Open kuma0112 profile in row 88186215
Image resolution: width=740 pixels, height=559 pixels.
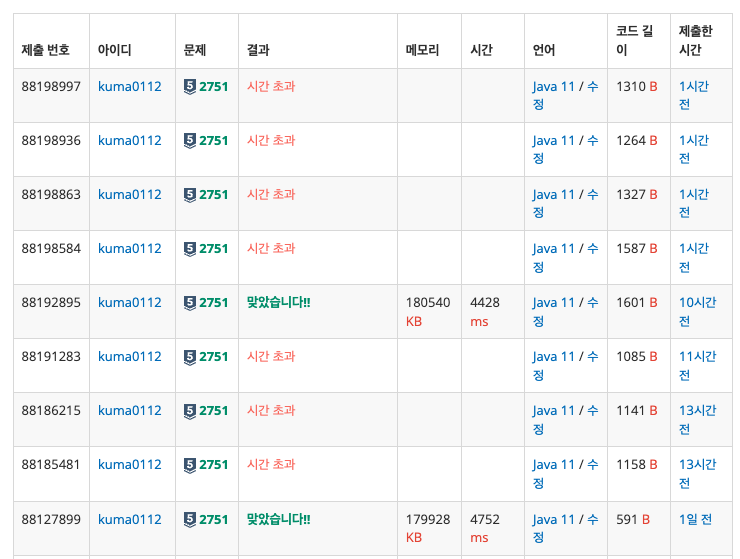pos(130,410)
